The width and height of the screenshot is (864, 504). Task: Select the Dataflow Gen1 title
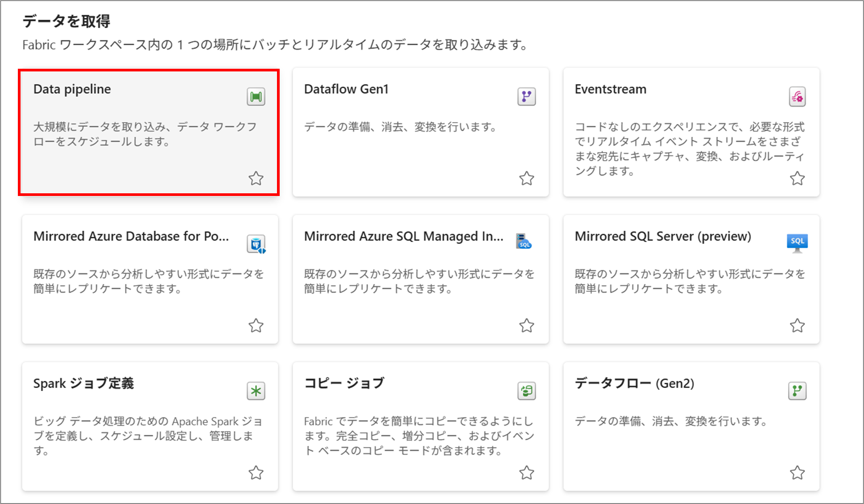point(346,89)
